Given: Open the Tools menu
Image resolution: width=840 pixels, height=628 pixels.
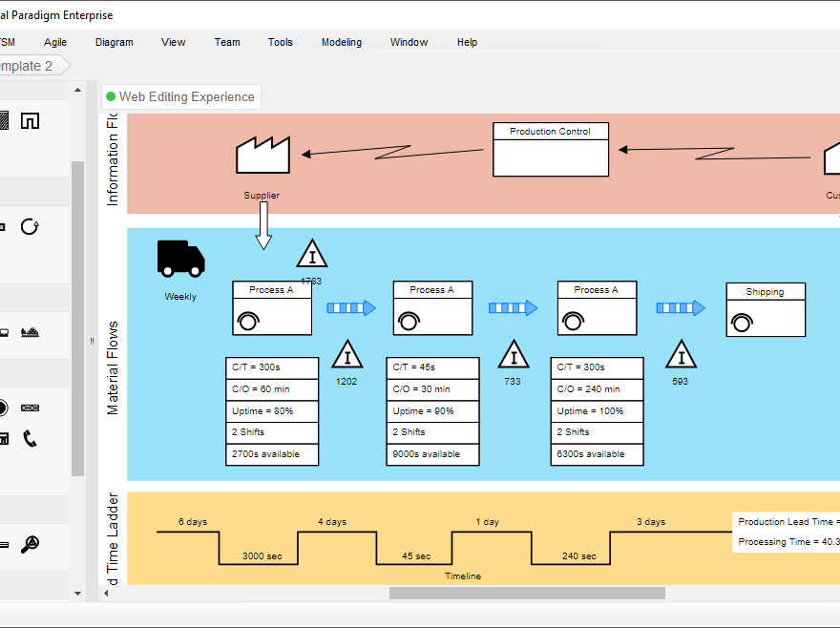Looking at the screenshot, I should coord(280,42).
